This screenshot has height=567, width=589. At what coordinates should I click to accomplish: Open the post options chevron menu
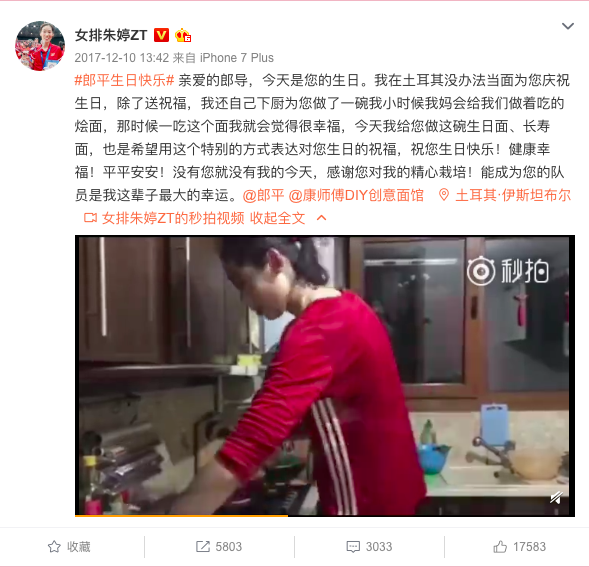tap(568, 26)
